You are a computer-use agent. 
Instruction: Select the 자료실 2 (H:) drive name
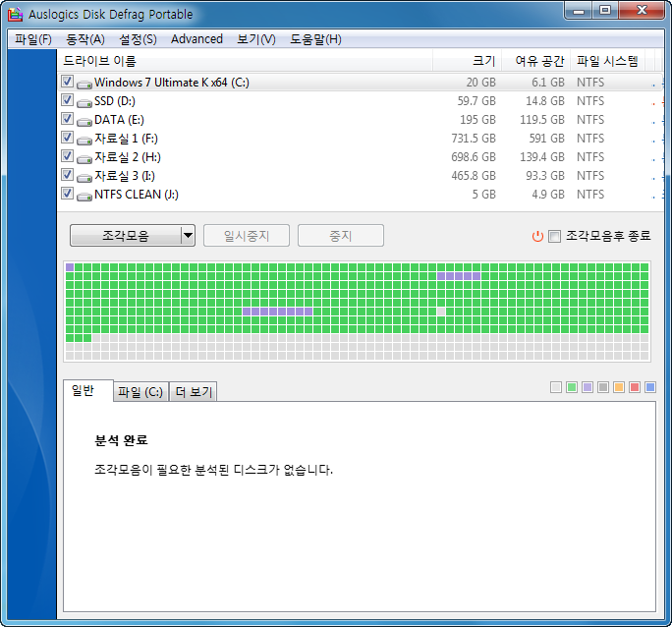point(128,157)
